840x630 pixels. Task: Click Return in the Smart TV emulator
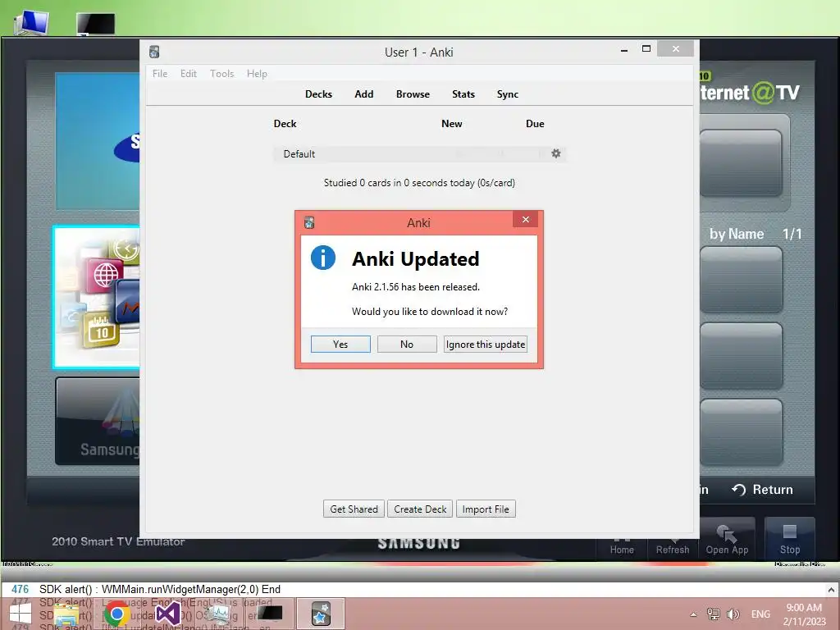[762, 489]
